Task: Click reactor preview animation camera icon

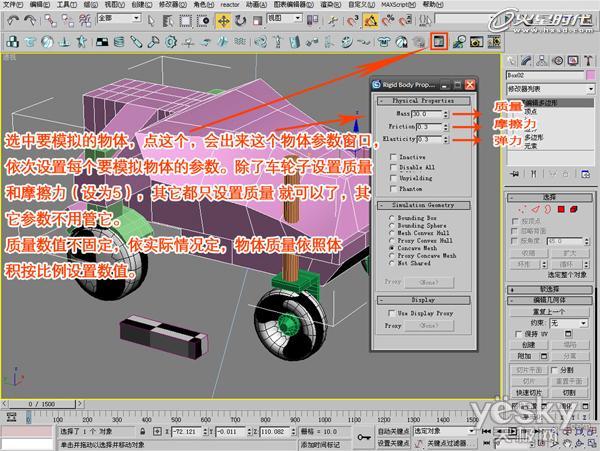Action: click(476, 42)
